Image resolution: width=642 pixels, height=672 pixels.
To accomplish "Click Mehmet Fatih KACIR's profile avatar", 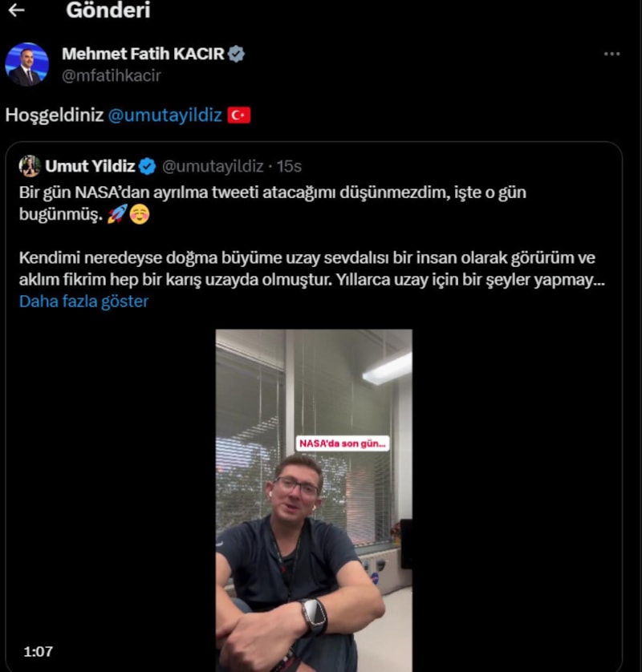I will [x=26, y=64].
